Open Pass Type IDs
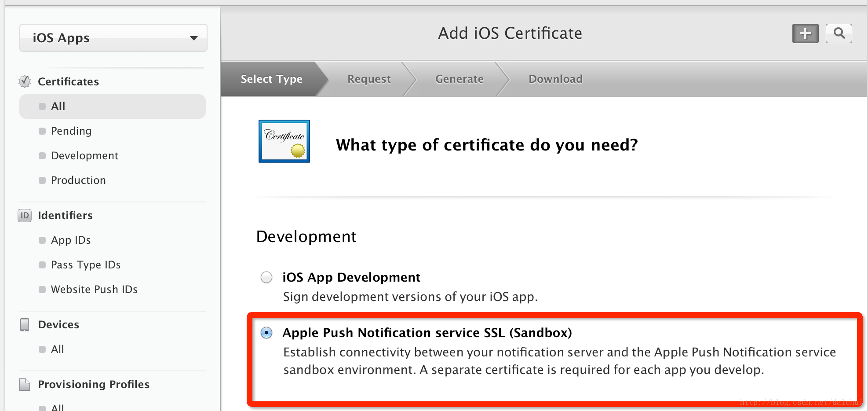The image size is (868, 411). click(86, 265)
